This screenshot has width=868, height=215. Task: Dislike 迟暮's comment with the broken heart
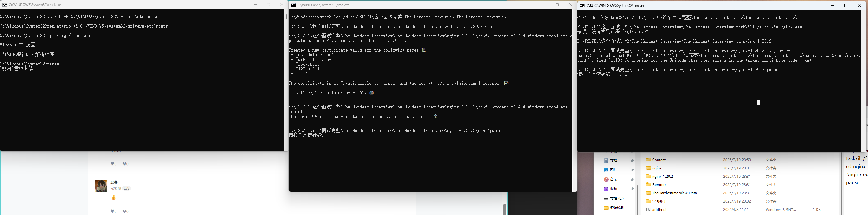(x=125, y=211)
